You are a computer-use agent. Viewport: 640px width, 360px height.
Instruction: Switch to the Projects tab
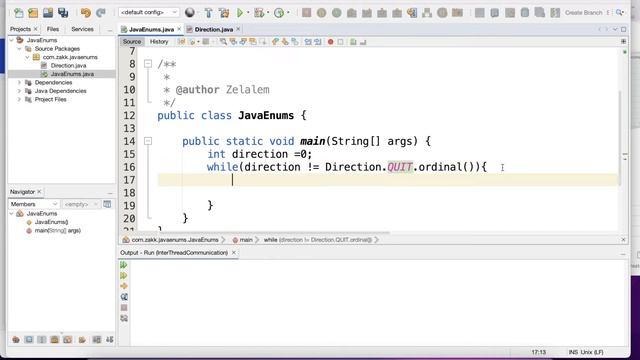tap(20, 29)
